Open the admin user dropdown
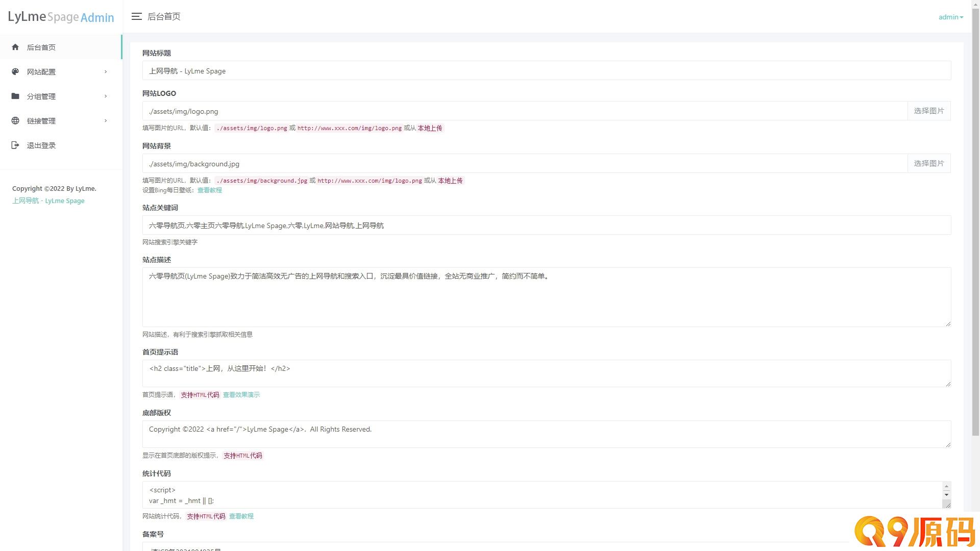 point(951,17)
